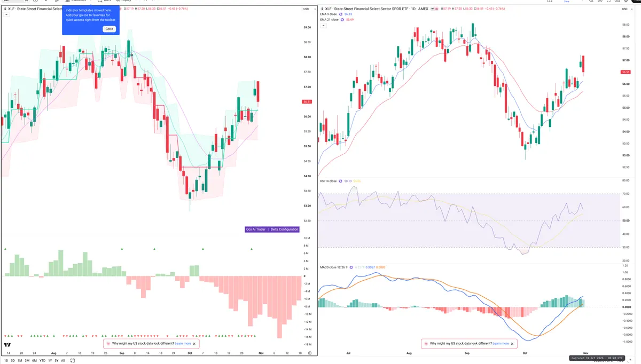This screenshot has width=641, height=364.
Task: Click the Ocs AI Trader label
Action: coord(255,230)
